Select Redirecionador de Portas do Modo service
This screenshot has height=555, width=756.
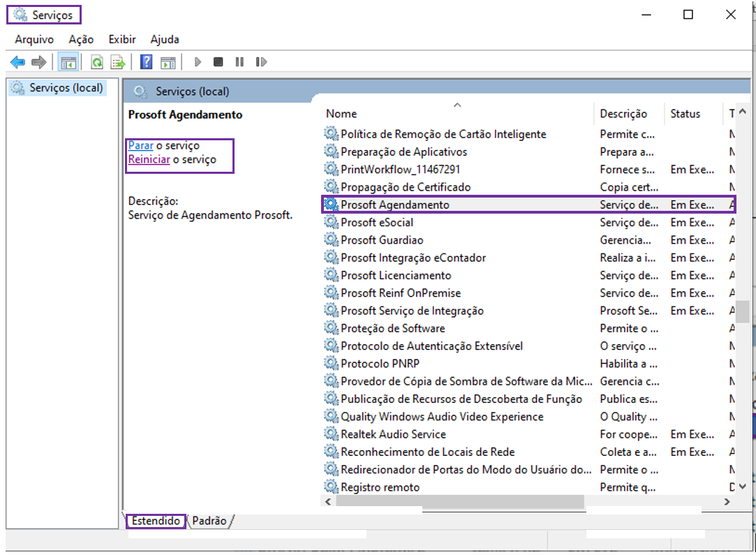click(x=529, y=470)
